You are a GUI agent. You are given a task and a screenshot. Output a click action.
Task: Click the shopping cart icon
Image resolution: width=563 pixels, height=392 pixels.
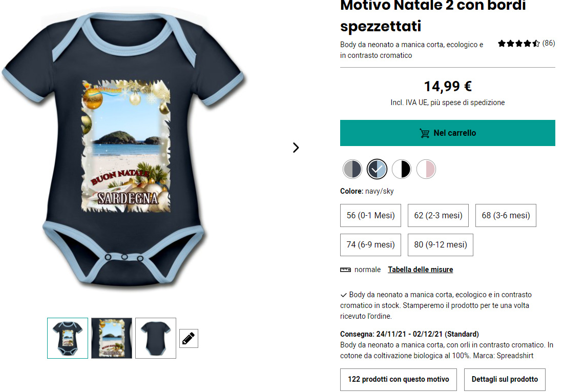(x=425, y=133)
